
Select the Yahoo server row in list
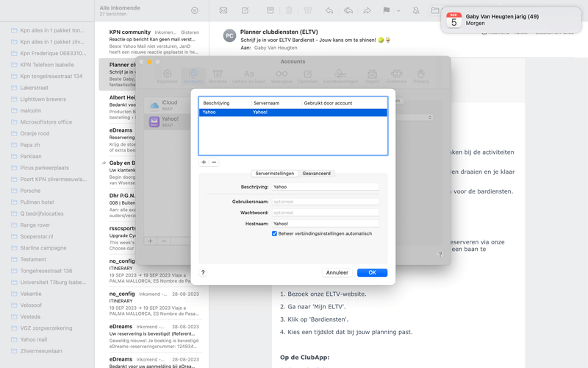click(x=293, y=113)
